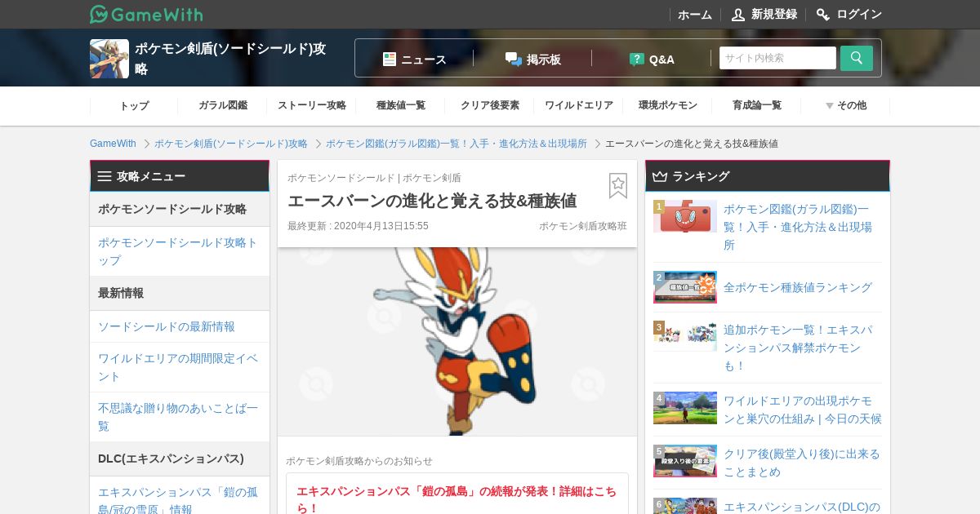Open the ポケモン図鑑(ガラル図鑑)一覧 breadcrumb
Image resolution: width=980 pixels, height=514 pixels.
[x=457, y=144]
